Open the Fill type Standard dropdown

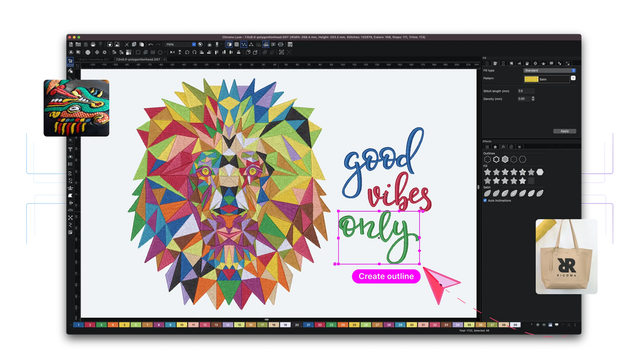coord(550,70)
